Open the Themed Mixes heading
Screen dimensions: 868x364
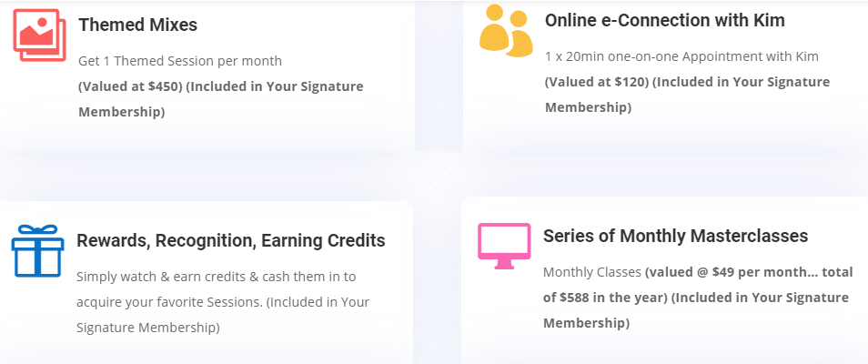click(x=137, y=25)
